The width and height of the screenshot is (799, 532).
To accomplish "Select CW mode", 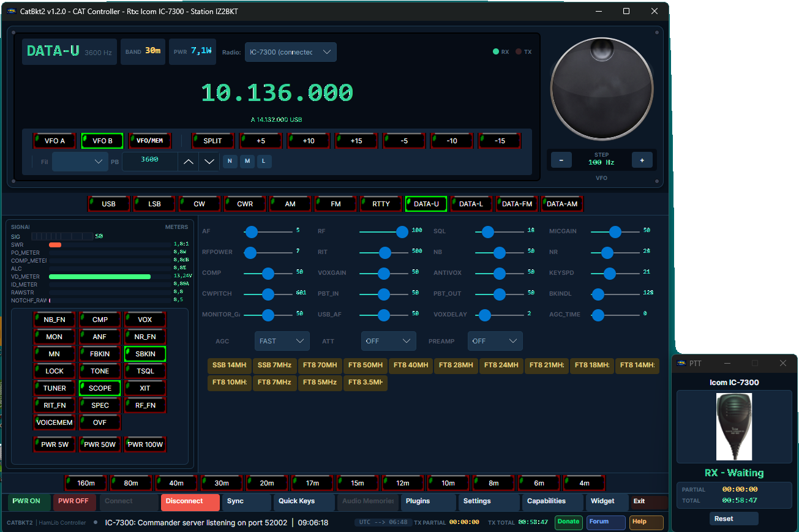I will [x=200, y=204].
